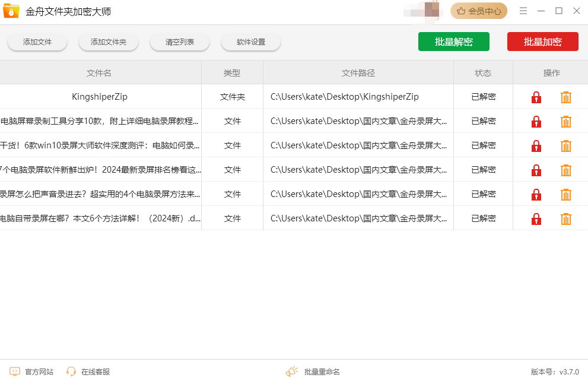Image resolution: width=588 pixels, height=381 pixels.
Task: Click the user avatar in title bar
Action: point(431,9)
